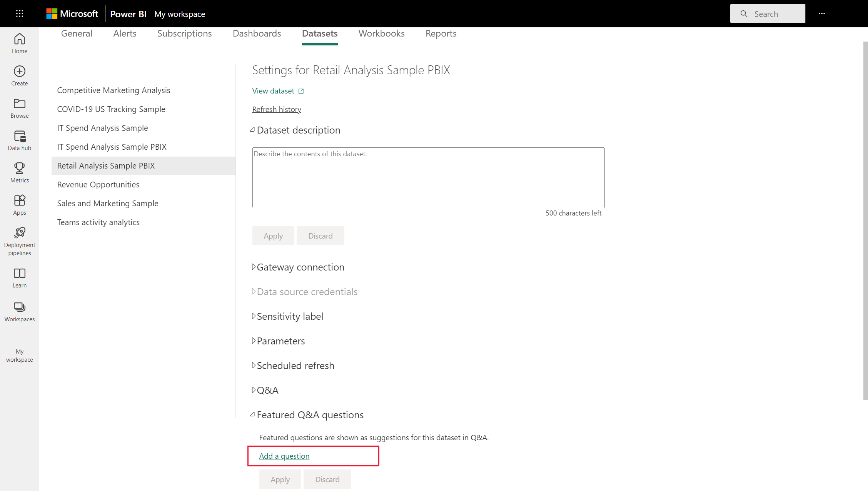
Task: Switch to the Dashboards tab
Action: (x=256, y=33)
